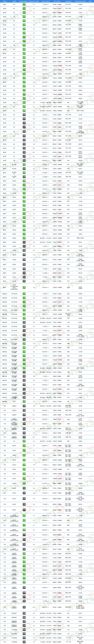Click the petrol icon for SEAT ALTEA 1.8 CDAA
The image size is (94, 644).
(x=24, y=165)
